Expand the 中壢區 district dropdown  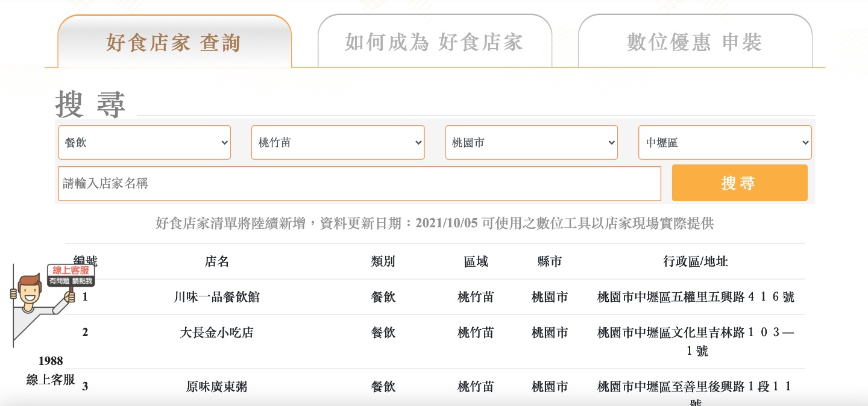(x=725, y=142)
